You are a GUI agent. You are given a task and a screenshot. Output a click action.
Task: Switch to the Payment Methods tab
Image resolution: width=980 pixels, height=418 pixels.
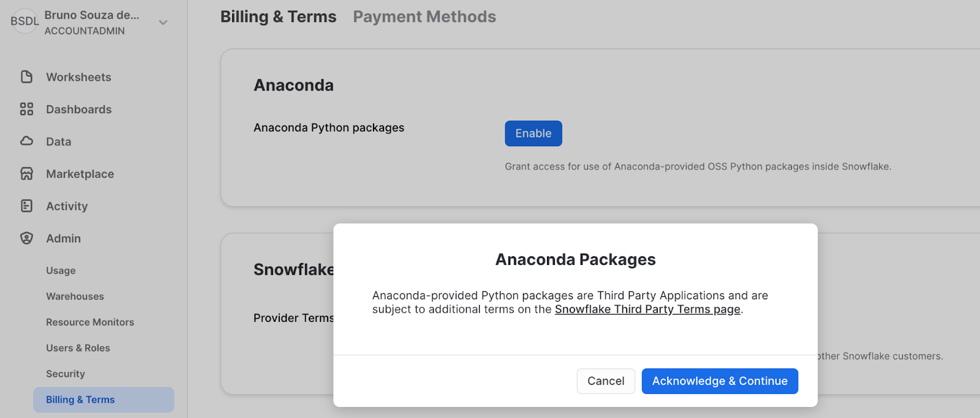pyautogui.click(x=424, y=17)
